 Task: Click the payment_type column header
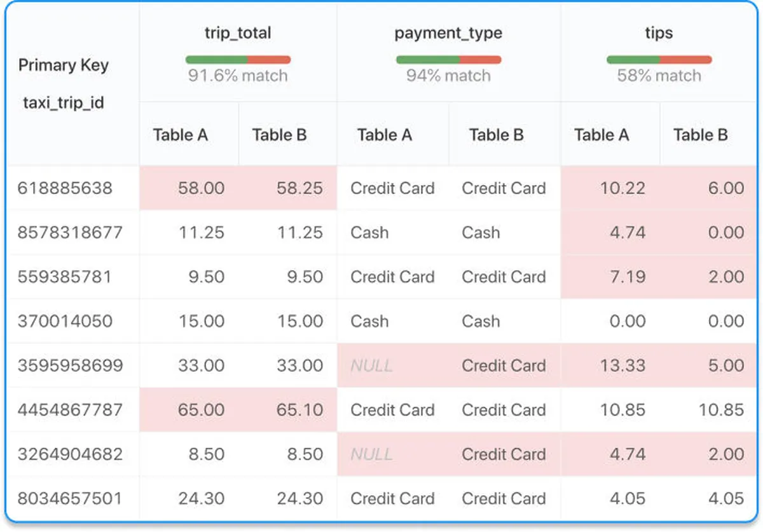[448, 34]
